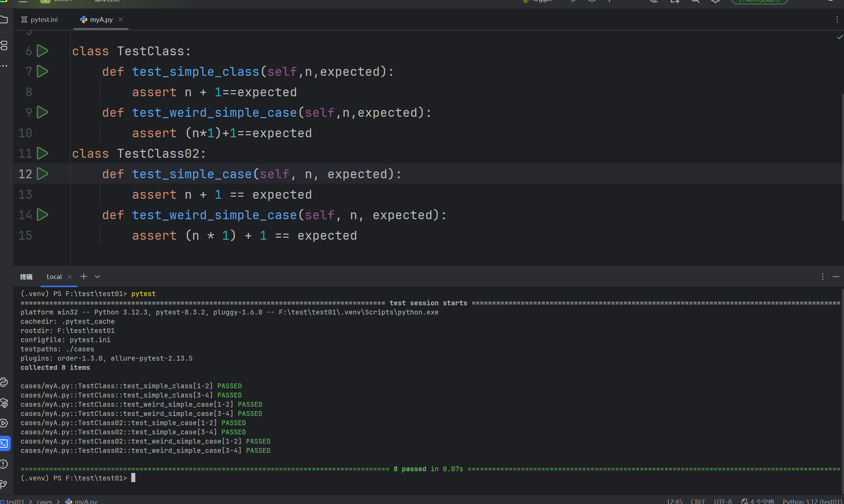Click the Python 3.12 interpreter widget
Image resolution: width=844 pixels, height=504 pixels.
tap(812, 501)
